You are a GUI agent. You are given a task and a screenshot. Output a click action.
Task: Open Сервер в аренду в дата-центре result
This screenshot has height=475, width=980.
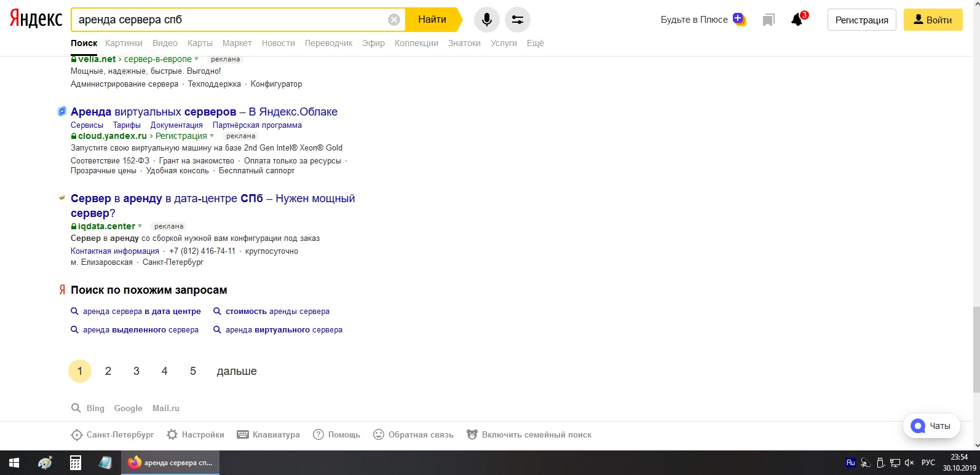click(x=213, y=206)
